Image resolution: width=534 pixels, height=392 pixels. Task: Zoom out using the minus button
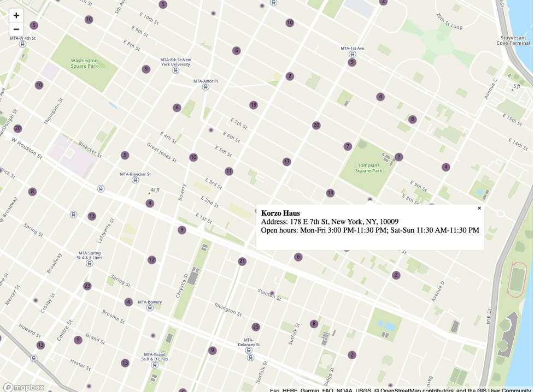tap(16, 28)
